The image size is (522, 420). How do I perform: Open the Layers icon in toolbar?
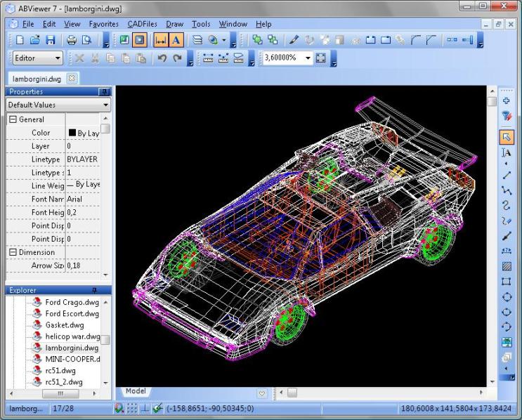point(197,40)
